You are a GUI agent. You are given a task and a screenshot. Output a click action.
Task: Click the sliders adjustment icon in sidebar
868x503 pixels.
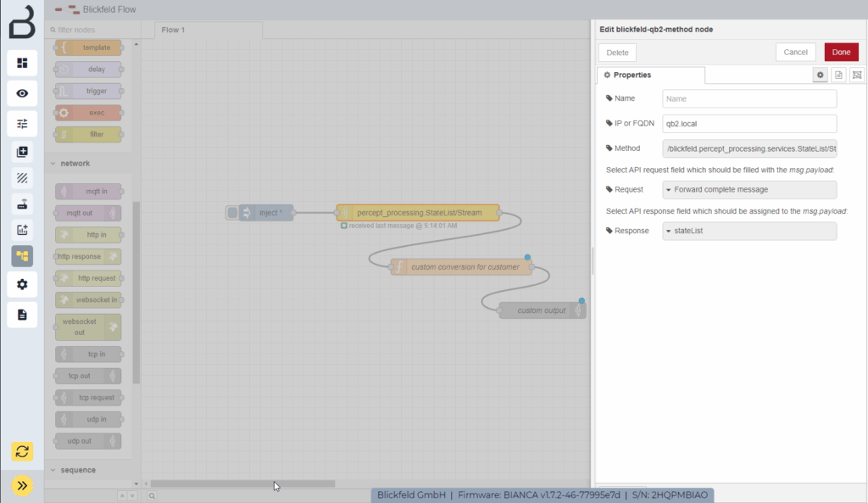click(x=22, y=123)
